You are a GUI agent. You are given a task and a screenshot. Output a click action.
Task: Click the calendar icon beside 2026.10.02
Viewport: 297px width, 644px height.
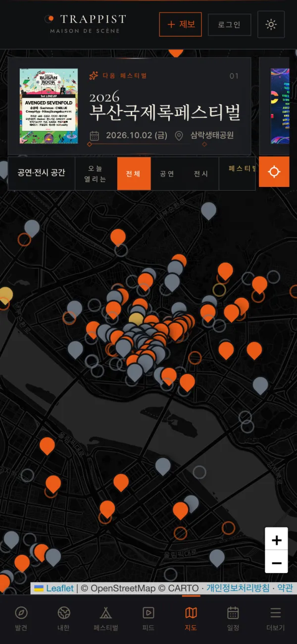[x=95, y=135]
